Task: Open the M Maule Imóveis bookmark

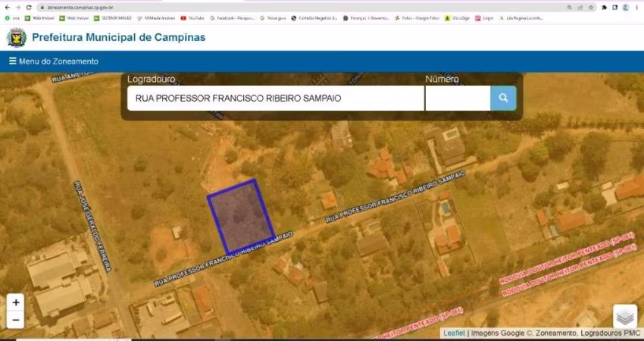Action: tap(156, 18)
